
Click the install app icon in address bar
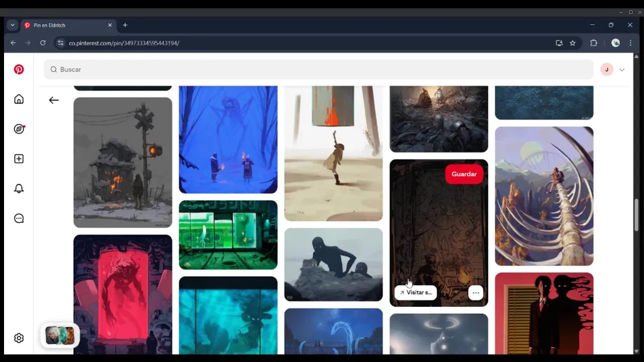pos(559,43)
